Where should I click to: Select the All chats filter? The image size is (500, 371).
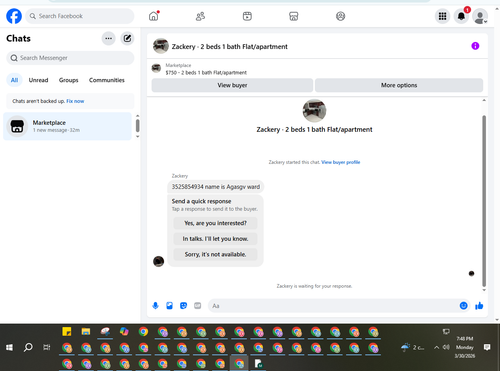[14, 80]
